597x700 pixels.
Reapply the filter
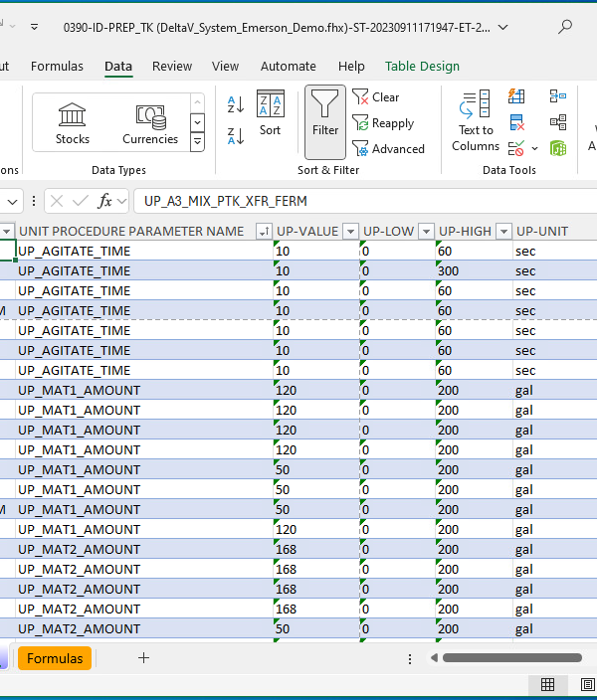point(383,122)
